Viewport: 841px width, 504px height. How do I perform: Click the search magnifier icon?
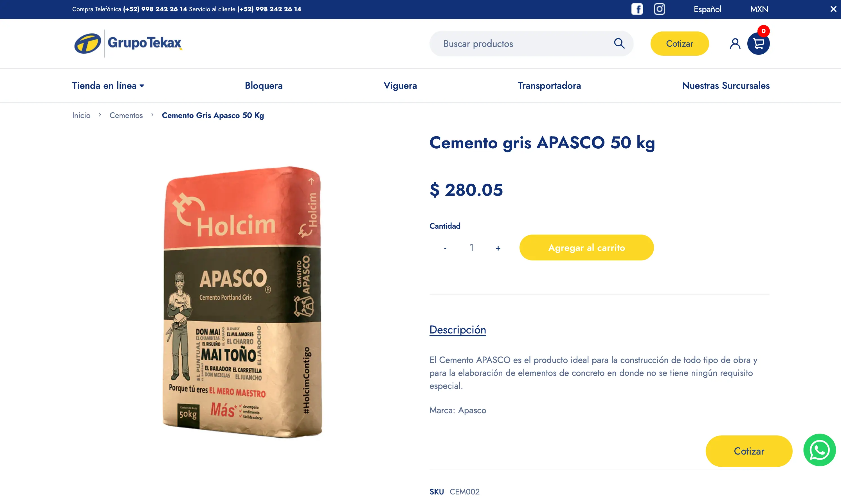619,44
